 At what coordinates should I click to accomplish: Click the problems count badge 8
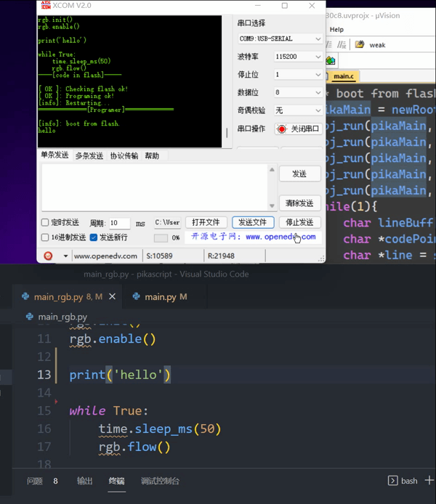56,481
